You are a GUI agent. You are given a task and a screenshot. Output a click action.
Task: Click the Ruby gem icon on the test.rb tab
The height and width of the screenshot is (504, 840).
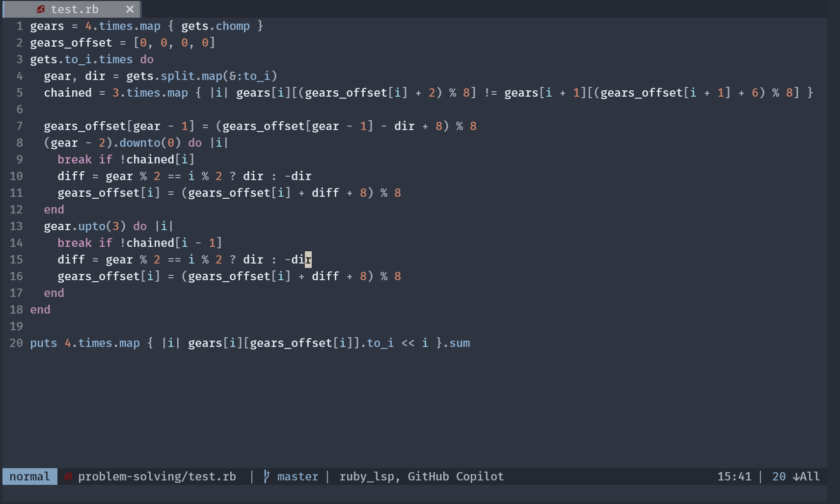point(41,9)
